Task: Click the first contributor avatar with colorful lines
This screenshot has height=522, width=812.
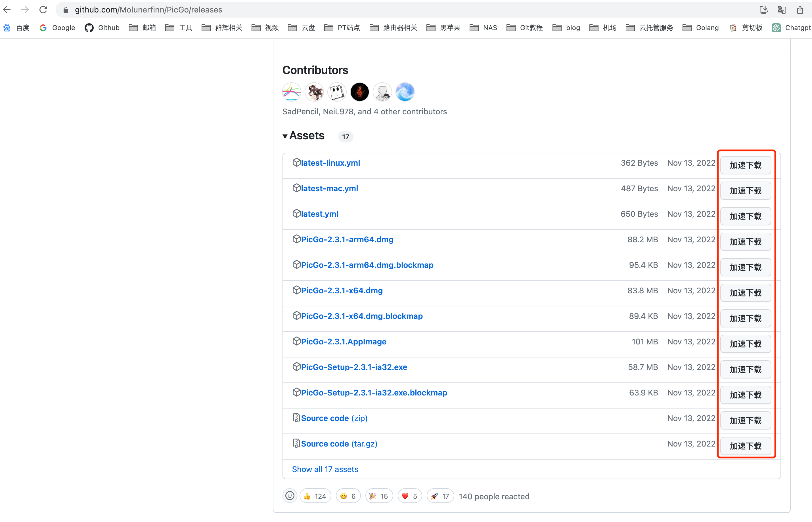Action: 291,92
